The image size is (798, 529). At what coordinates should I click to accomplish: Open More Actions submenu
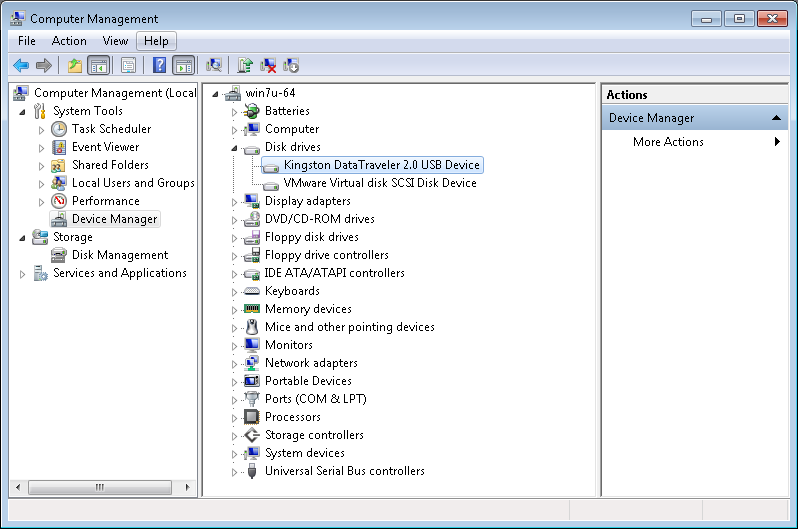[668, 142]
